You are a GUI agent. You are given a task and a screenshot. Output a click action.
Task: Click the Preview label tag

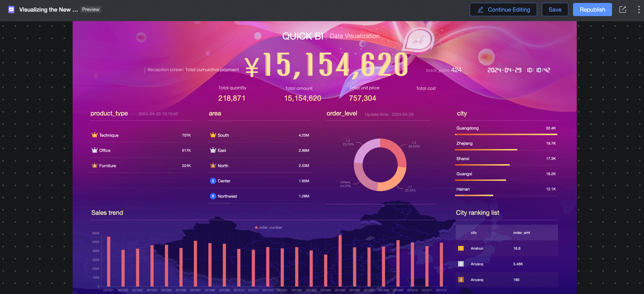[x=90, y=10]
